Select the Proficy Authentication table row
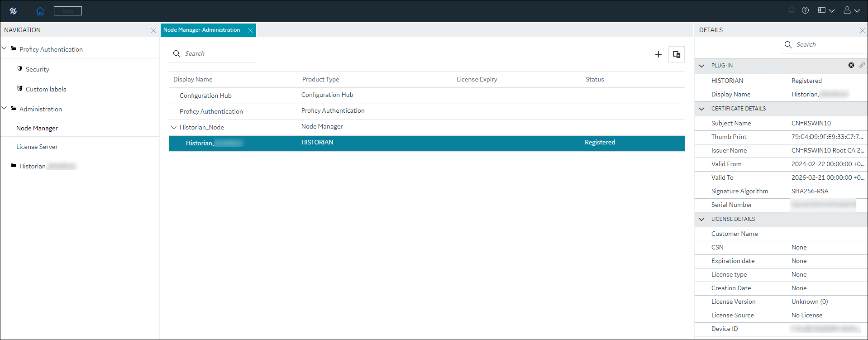The image size is (868, 340). [427, 111]
